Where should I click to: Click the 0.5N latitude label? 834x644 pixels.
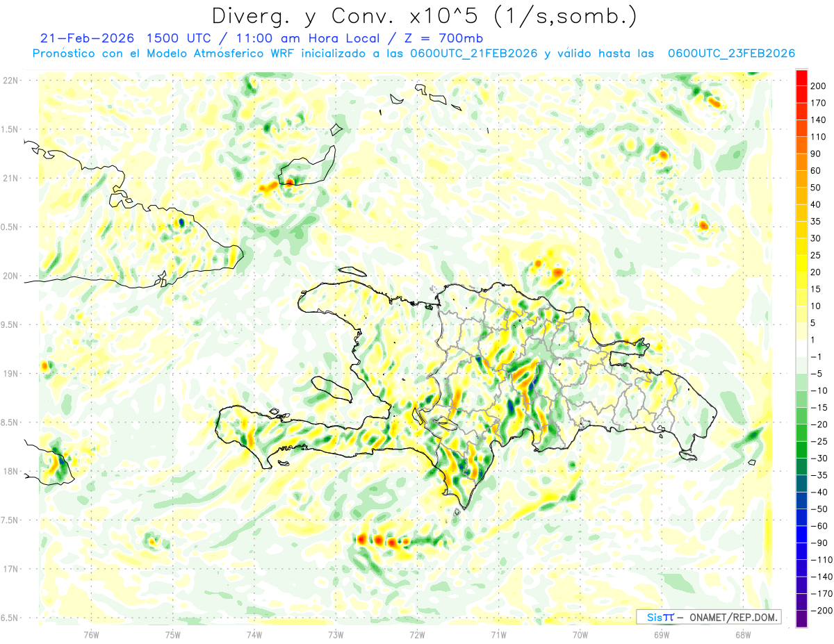point(10,227)
